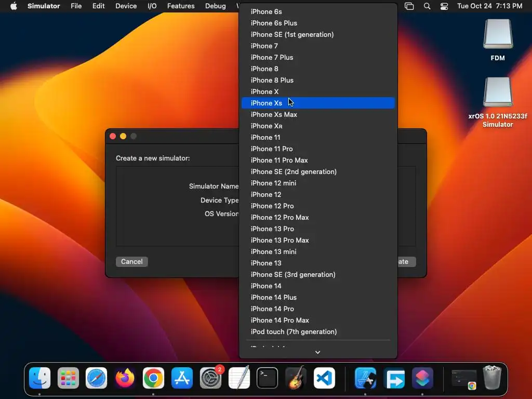The width and height of the screenshot is (532, 399).
Task: Open the Edit menu
Action: coord(98,6)
